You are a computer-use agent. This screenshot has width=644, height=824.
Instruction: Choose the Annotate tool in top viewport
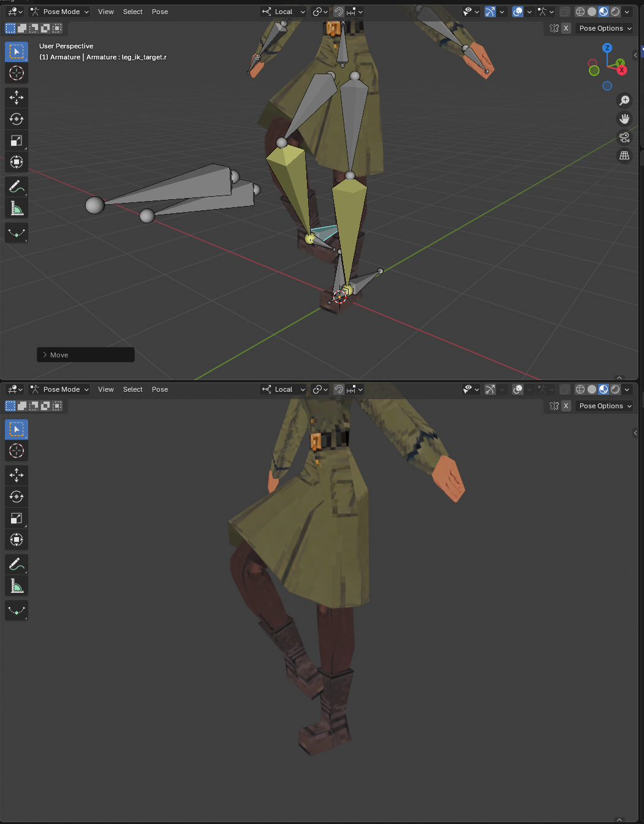coord(17,186)
